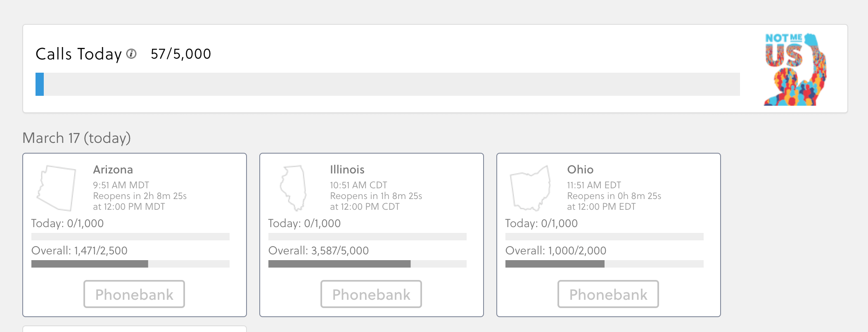Click the Ohio Overall progress bar
This screenshot has height=332, width=868.
605,264
